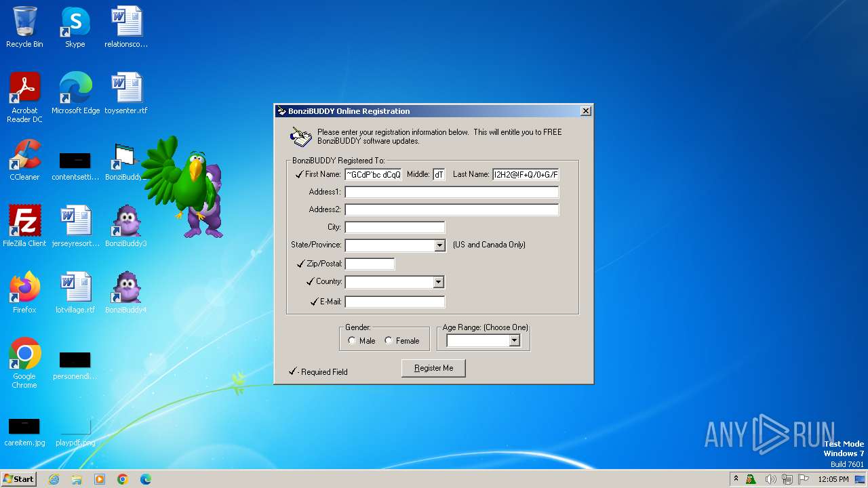Click the Middle initial field

coord(439,174)
